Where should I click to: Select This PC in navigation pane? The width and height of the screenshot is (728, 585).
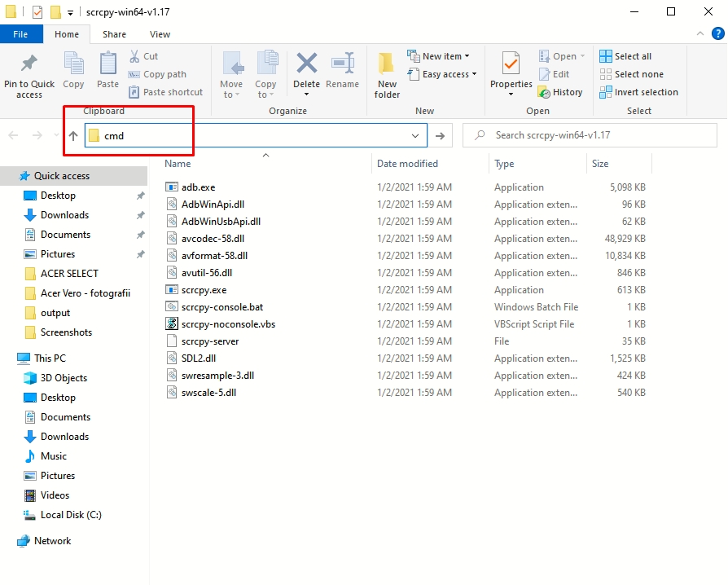(x=50, y=358)
